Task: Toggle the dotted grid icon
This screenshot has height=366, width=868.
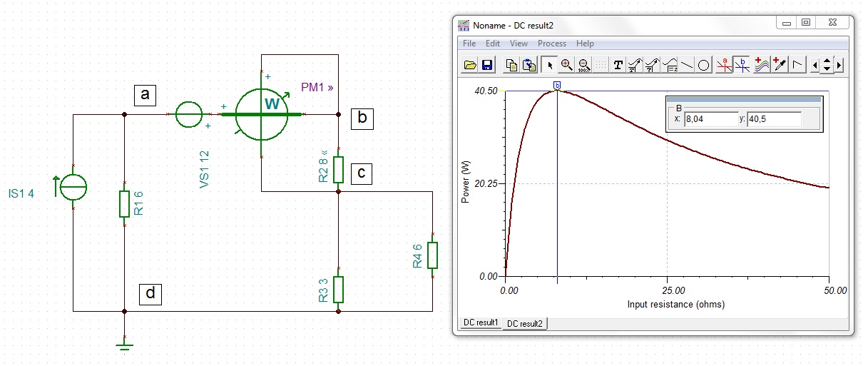Action: click(601, 65)
